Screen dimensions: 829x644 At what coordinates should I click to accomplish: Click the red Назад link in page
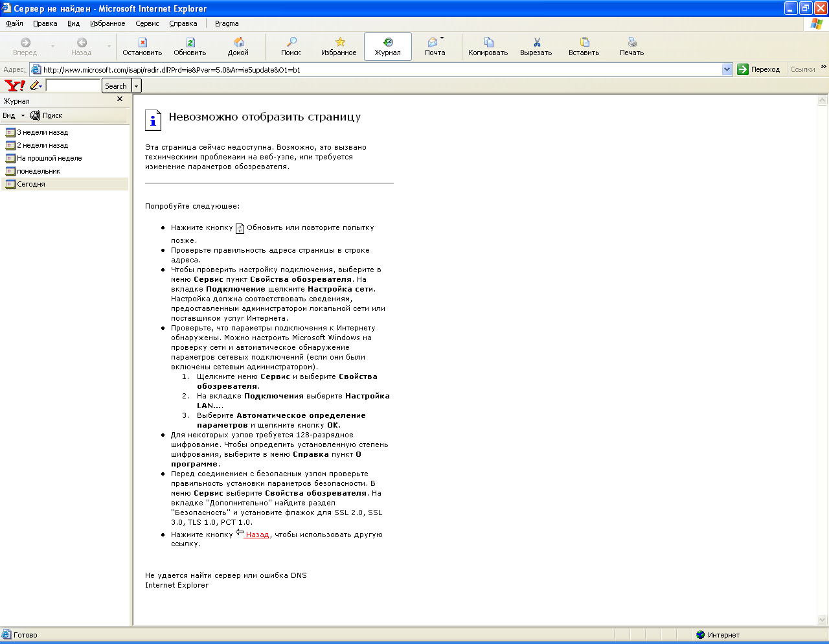[257, 535]
